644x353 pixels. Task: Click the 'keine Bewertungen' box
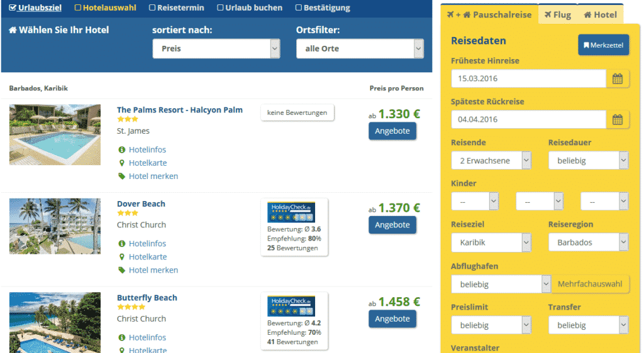(297, 113)
